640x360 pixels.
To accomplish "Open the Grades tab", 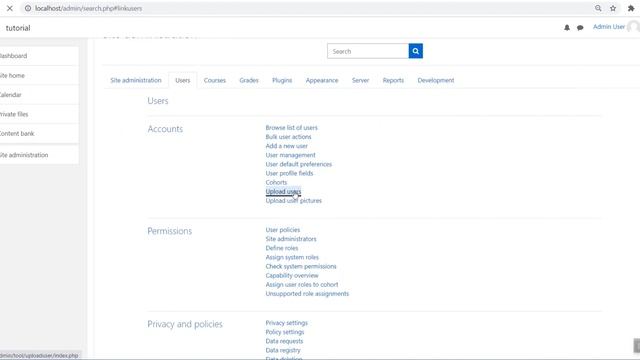I will [249, 80].
